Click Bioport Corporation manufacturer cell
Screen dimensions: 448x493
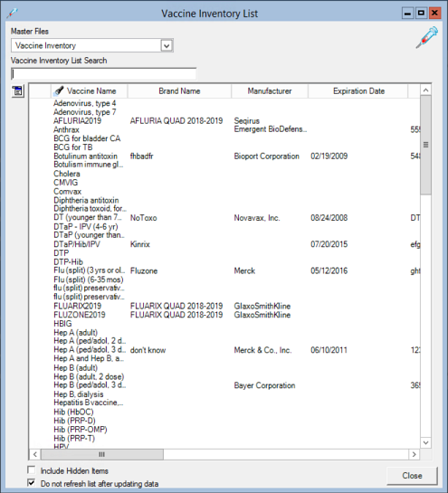266,156
